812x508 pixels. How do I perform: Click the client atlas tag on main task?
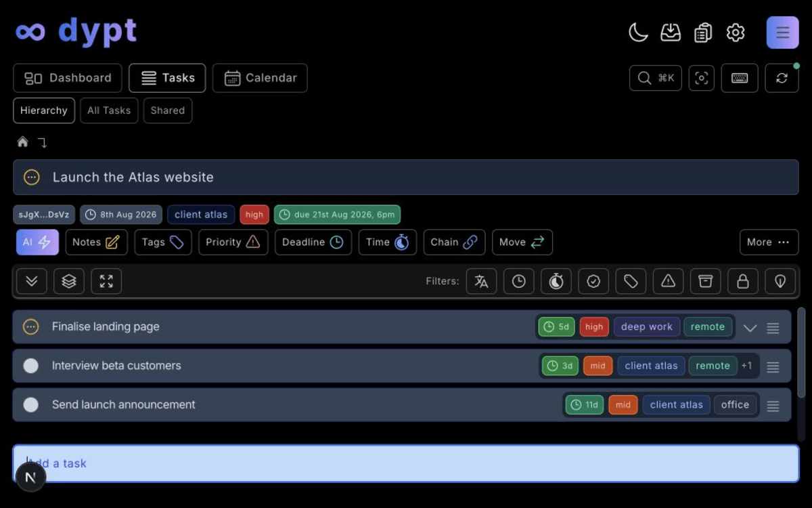coord(201,215)
